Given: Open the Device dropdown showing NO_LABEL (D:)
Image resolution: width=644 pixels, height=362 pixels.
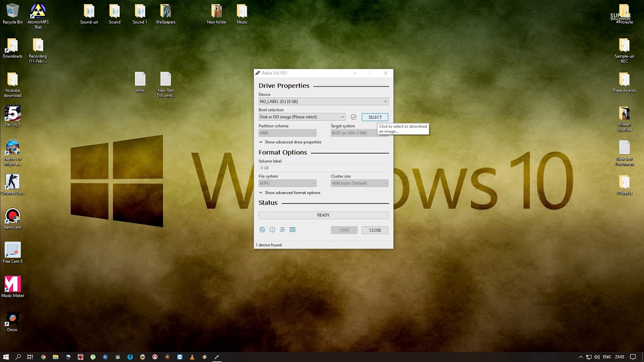Looking at the screenshot, I should pyautogui.click(x=324, y=102).
